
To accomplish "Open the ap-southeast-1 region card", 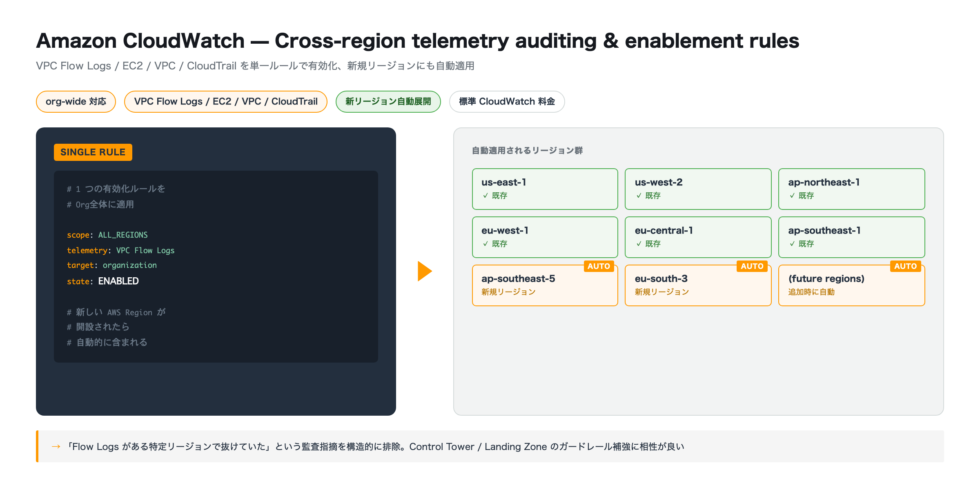I will pyautogui.click(x=852, y=237).
